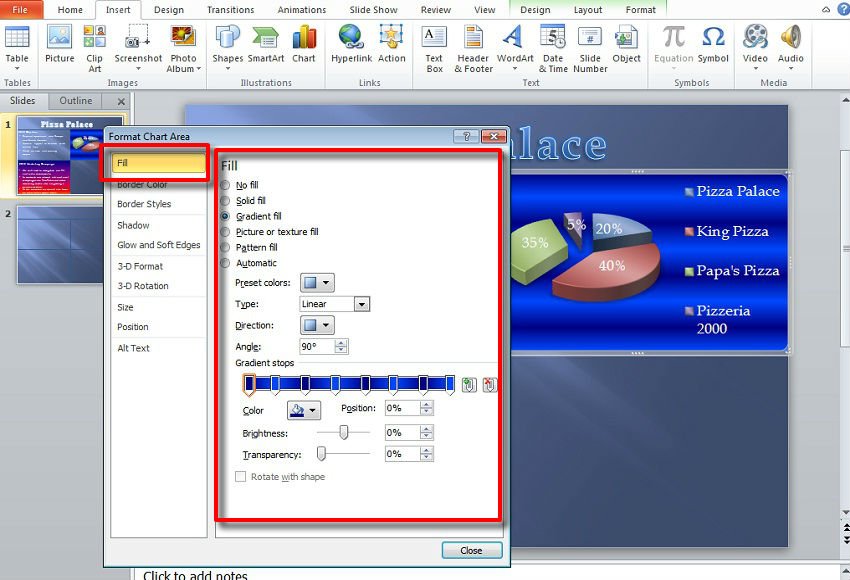Toggle the Rotate with shape checkbox
The width and height of the screenshot is (850, 580).
241,476
